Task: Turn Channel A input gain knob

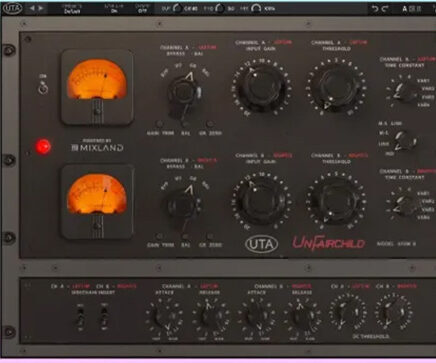Action: coord(262,87)
